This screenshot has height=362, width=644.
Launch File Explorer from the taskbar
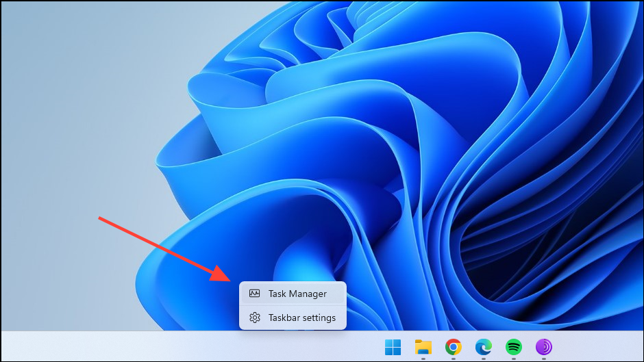423,347
